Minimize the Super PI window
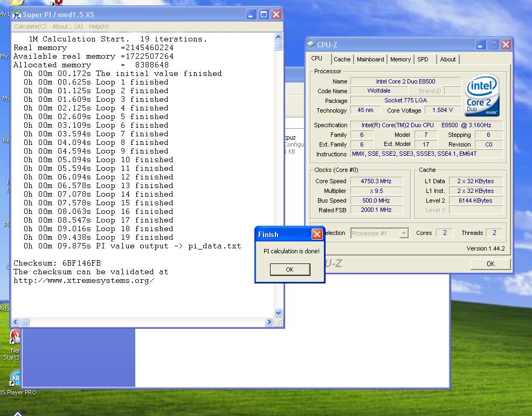 251,14
